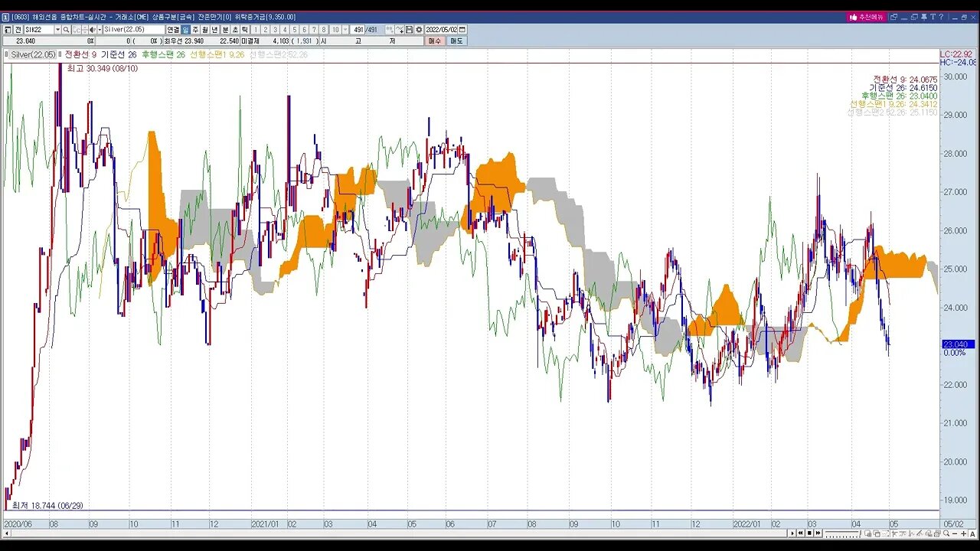The width and height of the screenshot is (980, 551).
Task: Open the calendar picker beside 2022/05/02
Action: click(462, 30)
